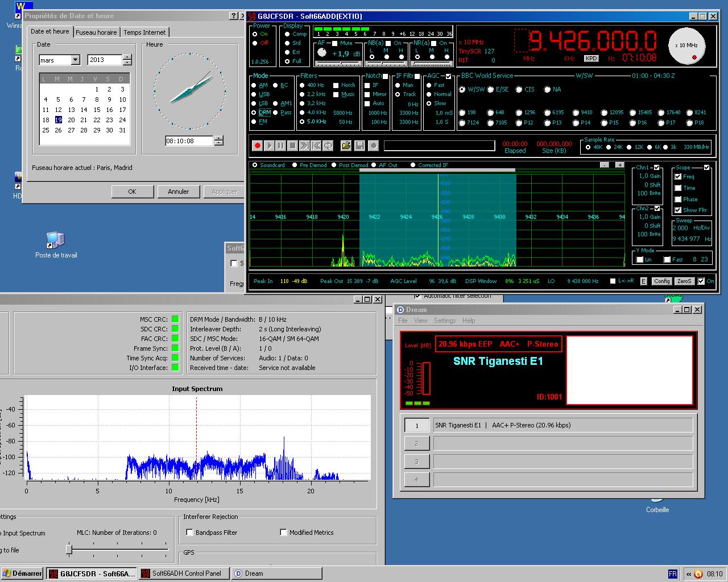Image resolution: width=728 pixels, height=582 pixels.
Task: Stop the G8JCFSDR recorder with the square button
Action: click(x=292, y=146)
